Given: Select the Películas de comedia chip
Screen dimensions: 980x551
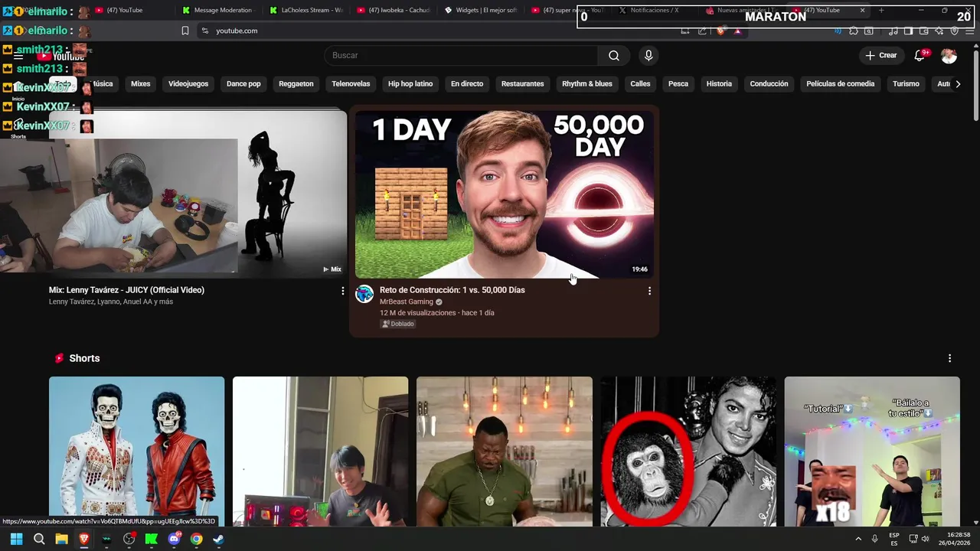Looking at the screenshot, I should point(840,83).
